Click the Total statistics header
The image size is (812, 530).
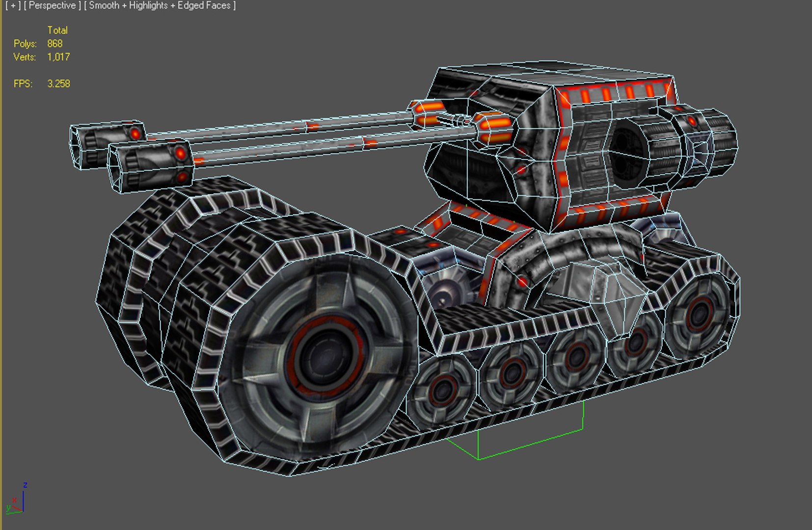[x=57, y=30]
